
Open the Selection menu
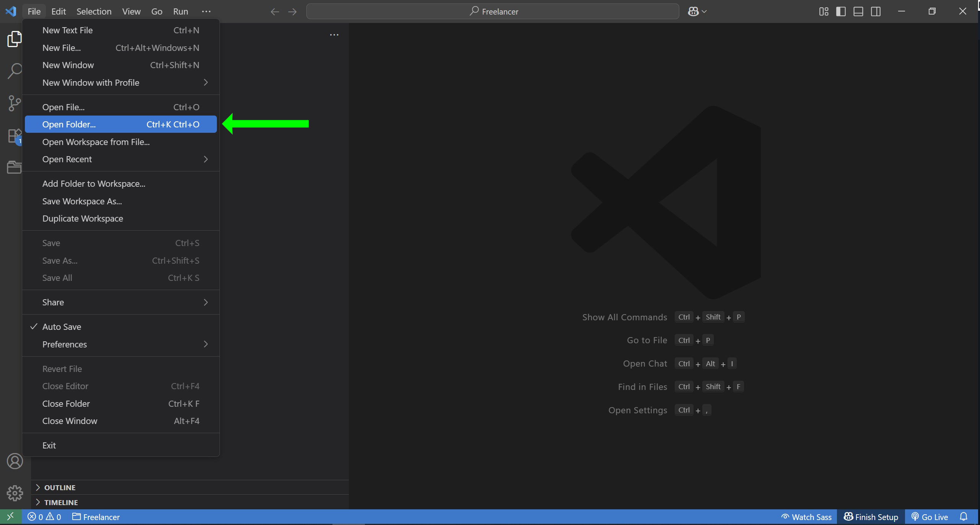(x=94, y=11)
